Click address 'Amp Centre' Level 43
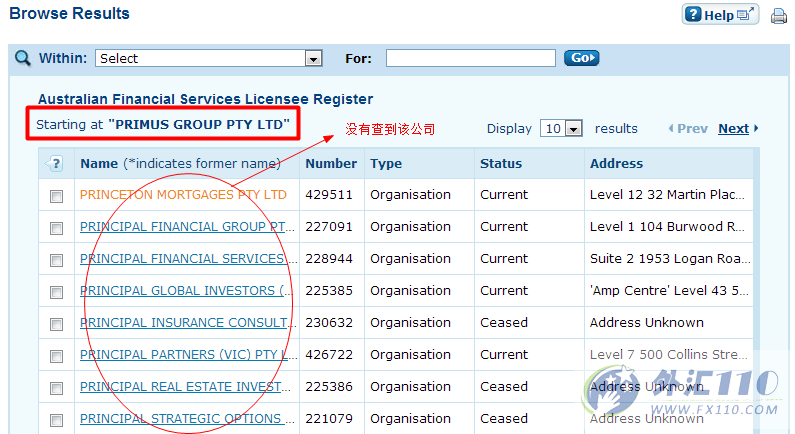 669,291
